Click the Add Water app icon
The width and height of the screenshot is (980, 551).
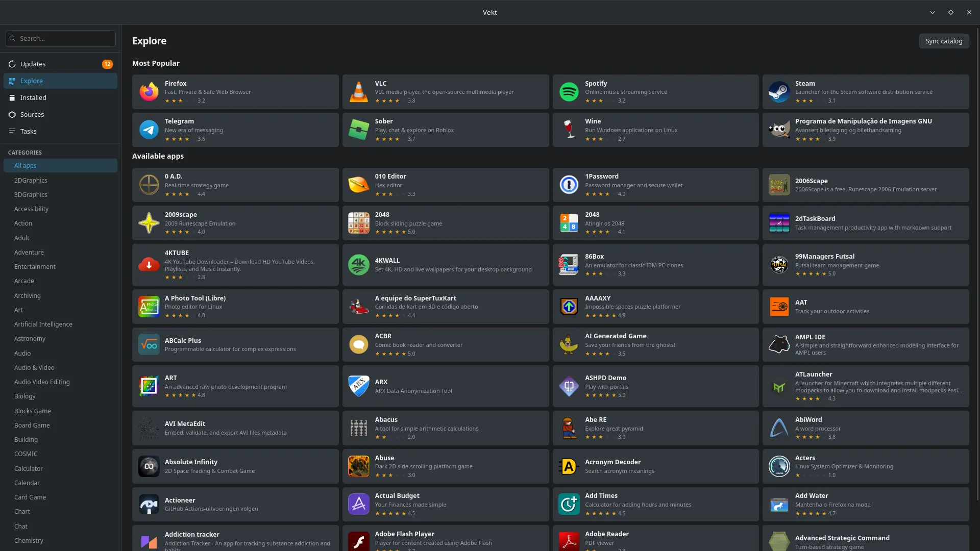pos(779,504)
